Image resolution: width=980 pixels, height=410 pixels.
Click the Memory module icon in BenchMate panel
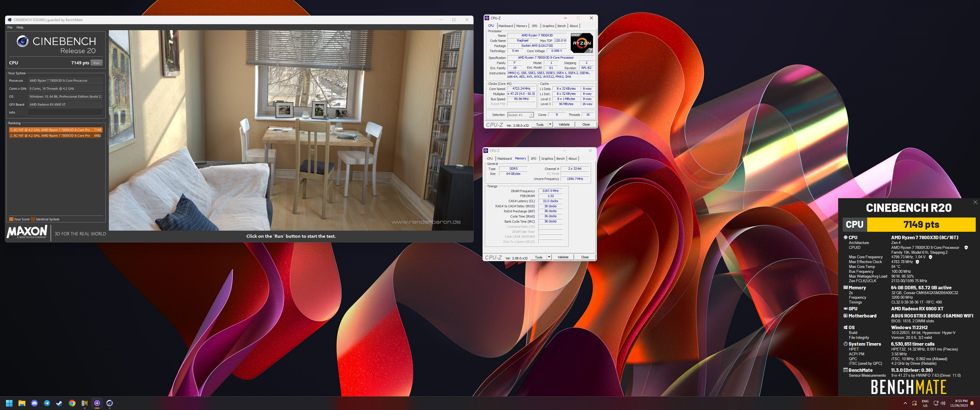[x=845, y=288]
